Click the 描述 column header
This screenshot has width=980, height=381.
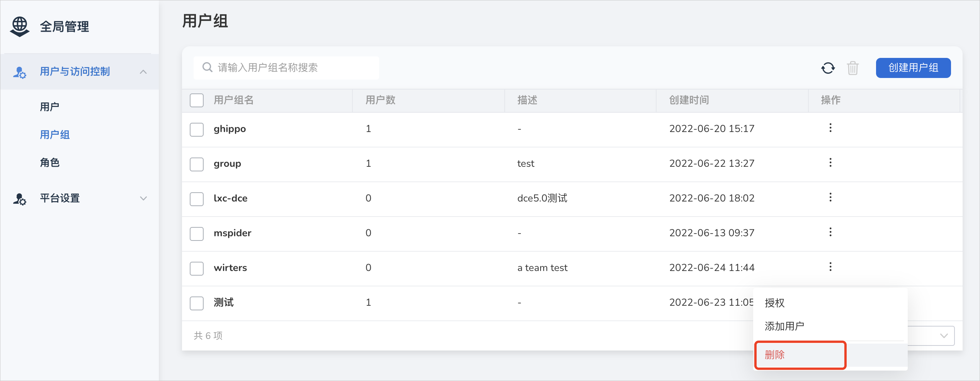527,100
